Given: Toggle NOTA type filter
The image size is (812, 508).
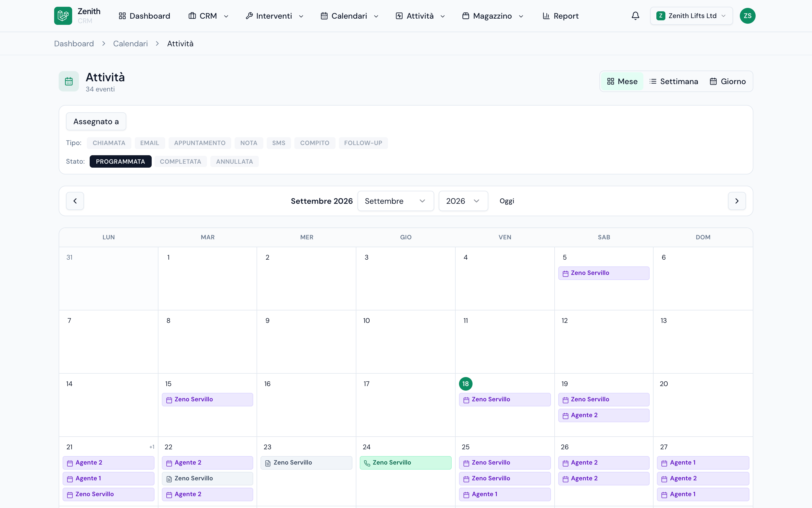Looking at the screenshot, I should (249, 143).
